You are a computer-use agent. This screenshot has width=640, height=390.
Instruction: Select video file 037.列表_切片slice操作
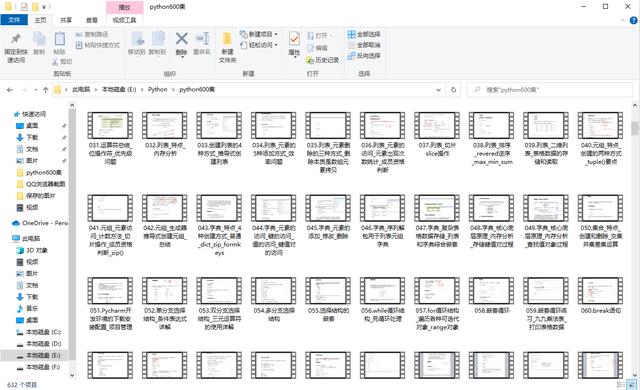(x=437, y=135)
